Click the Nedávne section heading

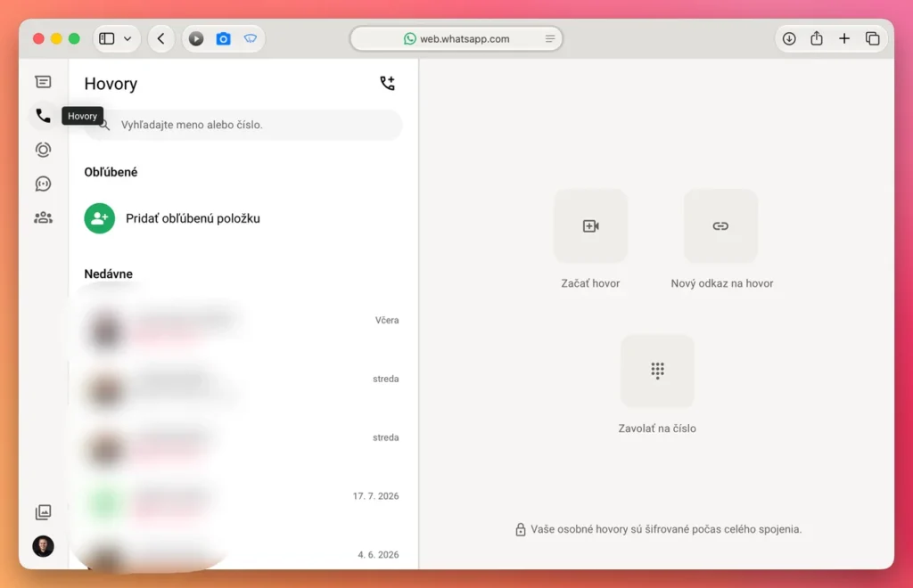tap(108, 274)
